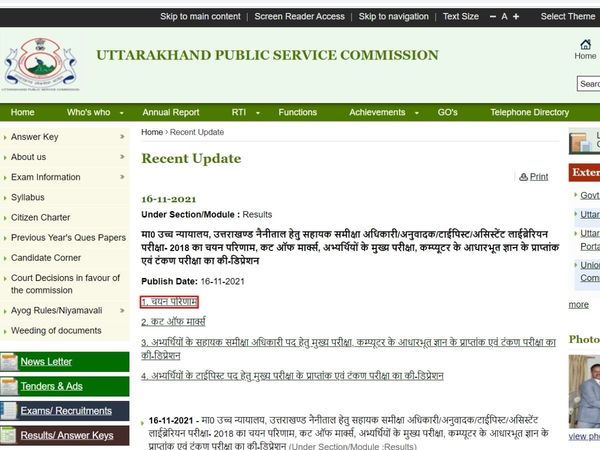Click the Text Size label
The width and height of the screenshot is (600, 450).
[461, 16]
